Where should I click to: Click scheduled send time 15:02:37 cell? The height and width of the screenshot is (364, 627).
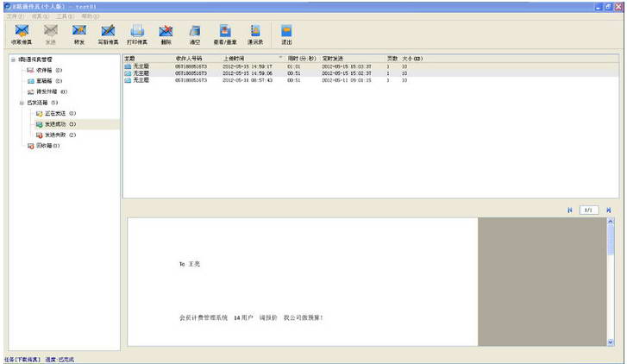(x=347, y=73)
